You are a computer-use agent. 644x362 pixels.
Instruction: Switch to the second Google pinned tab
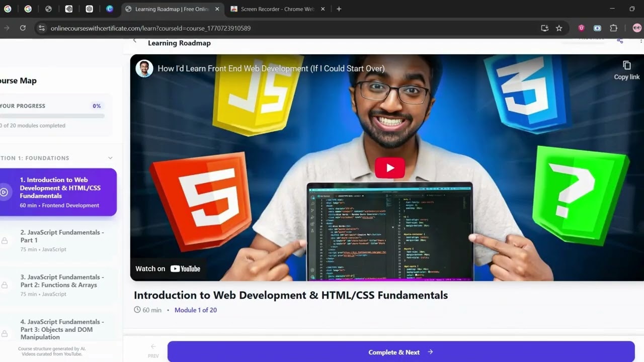(28, 9)
